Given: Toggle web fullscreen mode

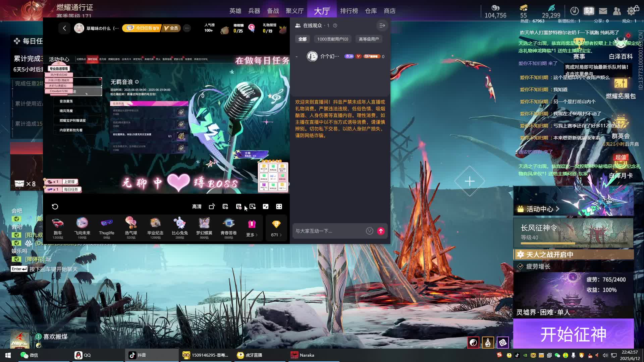Looking at the screenshot, I should pos(266,206).
